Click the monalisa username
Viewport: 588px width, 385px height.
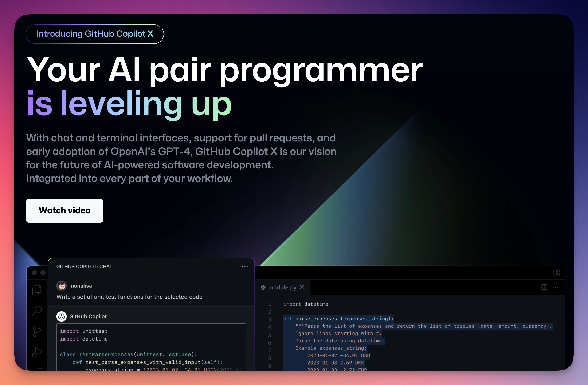point(81,286)
